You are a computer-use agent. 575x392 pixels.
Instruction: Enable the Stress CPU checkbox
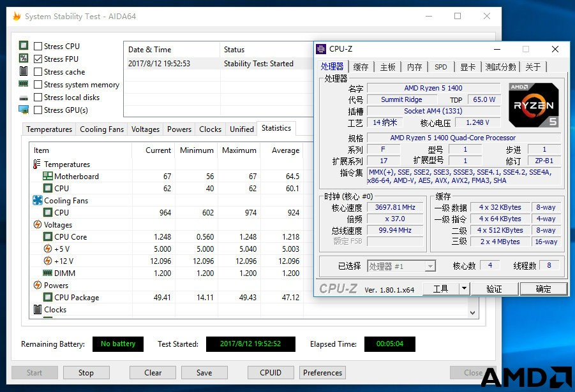coord(38,46)
